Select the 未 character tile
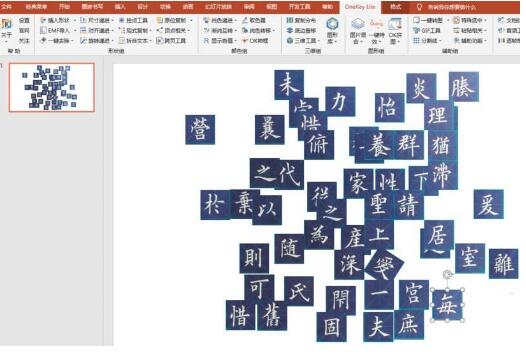This screenshot has height=361, width=526. pyautogui.click(x=289, y=85)
